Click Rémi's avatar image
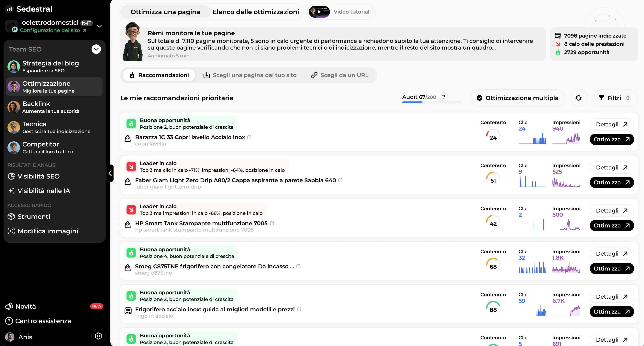 point(133,41)
